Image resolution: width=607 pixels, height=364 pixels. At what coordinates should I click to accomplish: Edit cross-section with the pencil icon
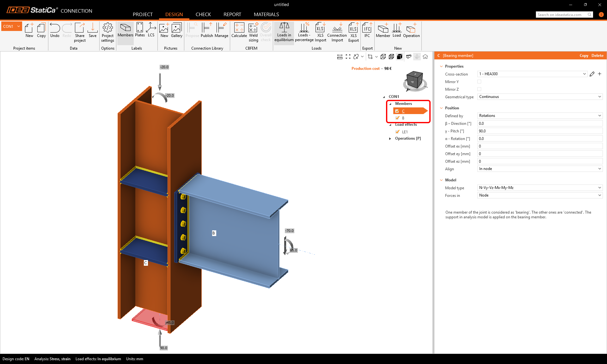click(592, 74)
